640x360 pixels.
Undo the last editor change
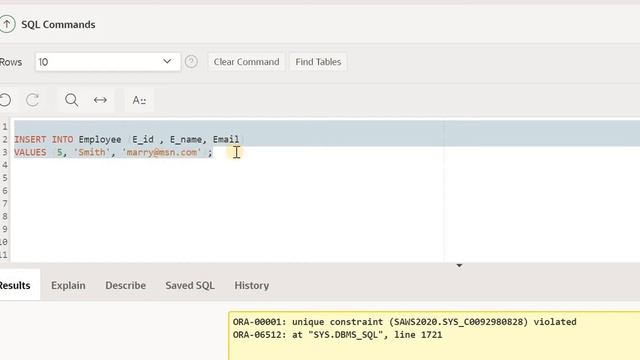tap(6, 100)
